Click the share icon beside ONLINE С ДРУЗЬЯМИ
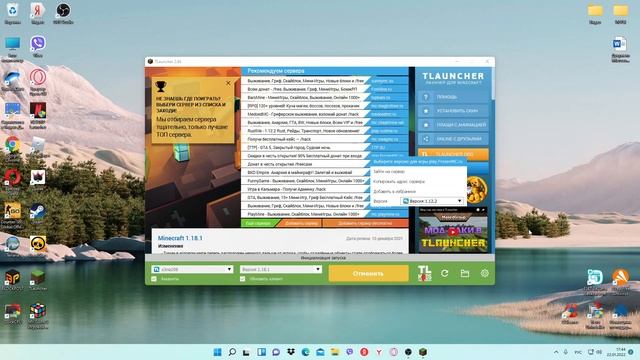Image resolution: width=640 pixels, height=360 pixels. [426, 139]
